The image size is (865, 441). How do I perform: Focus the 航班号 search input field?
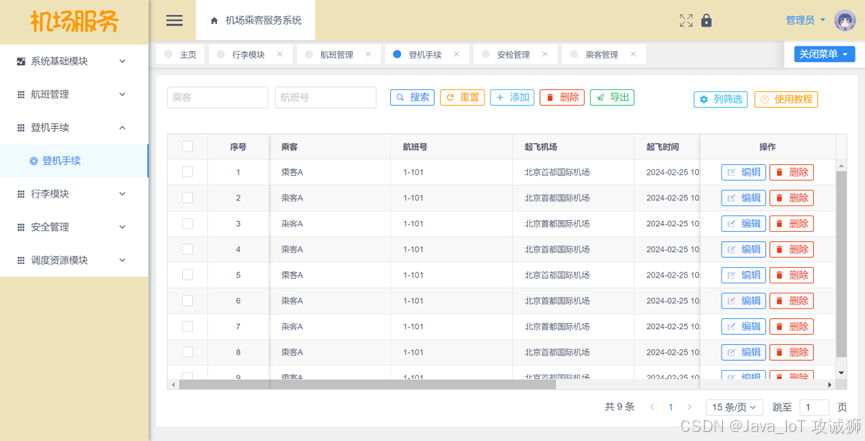325,98
